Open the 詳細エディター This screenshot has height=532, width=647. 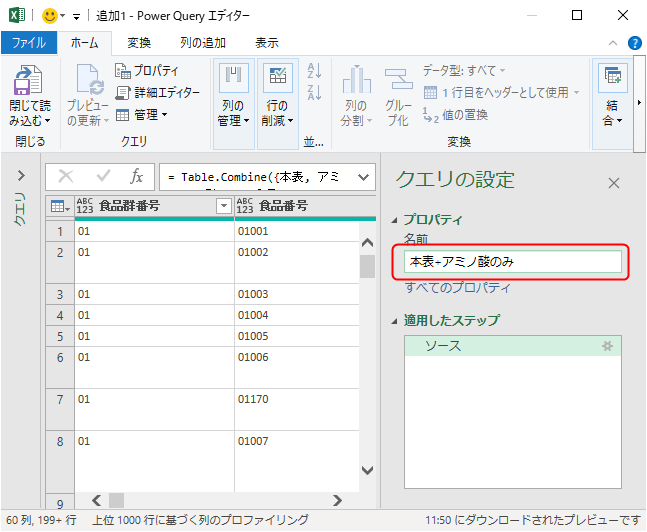(157, 92)
